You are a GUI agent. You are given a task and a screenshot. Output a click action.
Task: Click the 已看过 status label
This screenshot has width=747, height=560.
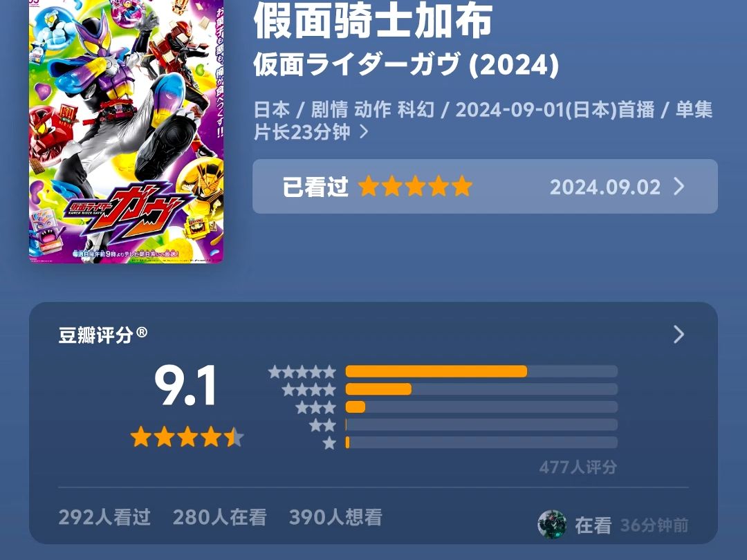[315, 187]
